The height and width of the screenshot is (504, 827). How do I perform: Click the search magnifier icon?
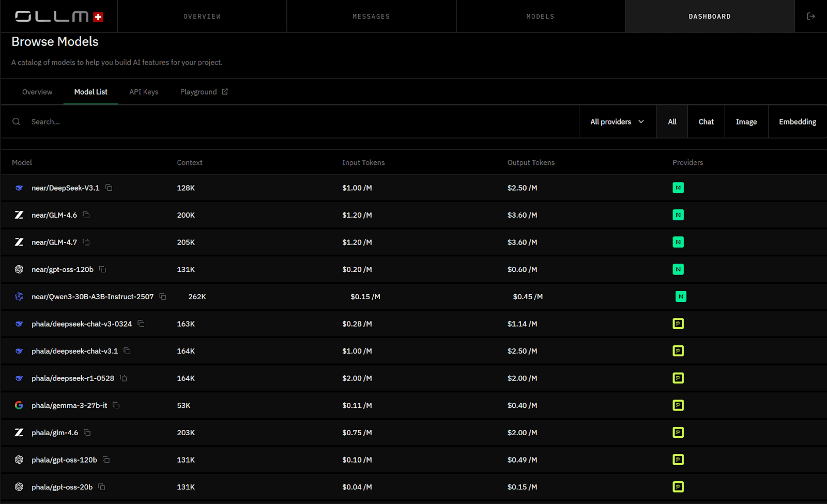(x=17, y=121)
